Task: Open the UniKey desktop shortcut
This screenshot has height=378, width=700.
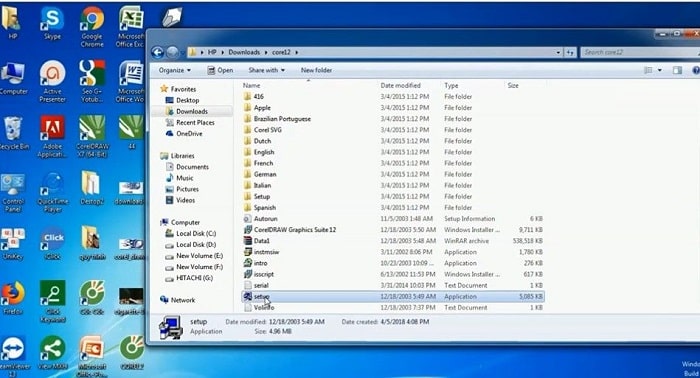Action: tap(12, 244)
